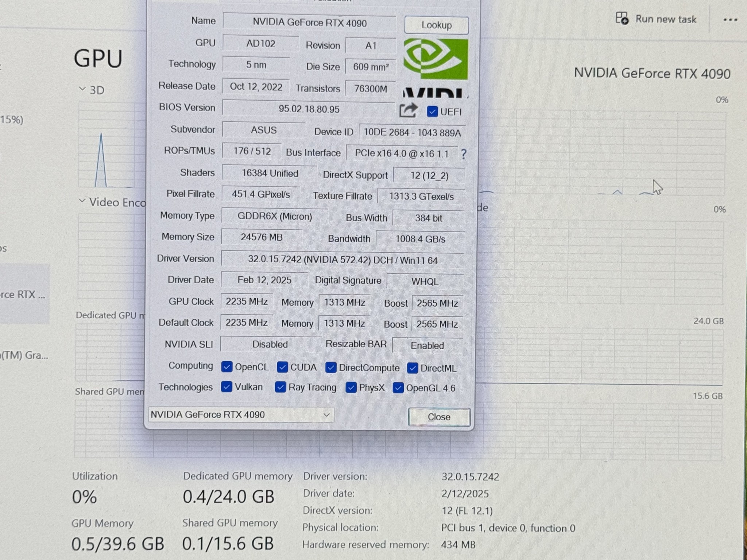Click the Device ID value
This screenshot has height=560, width=747.
412,132
